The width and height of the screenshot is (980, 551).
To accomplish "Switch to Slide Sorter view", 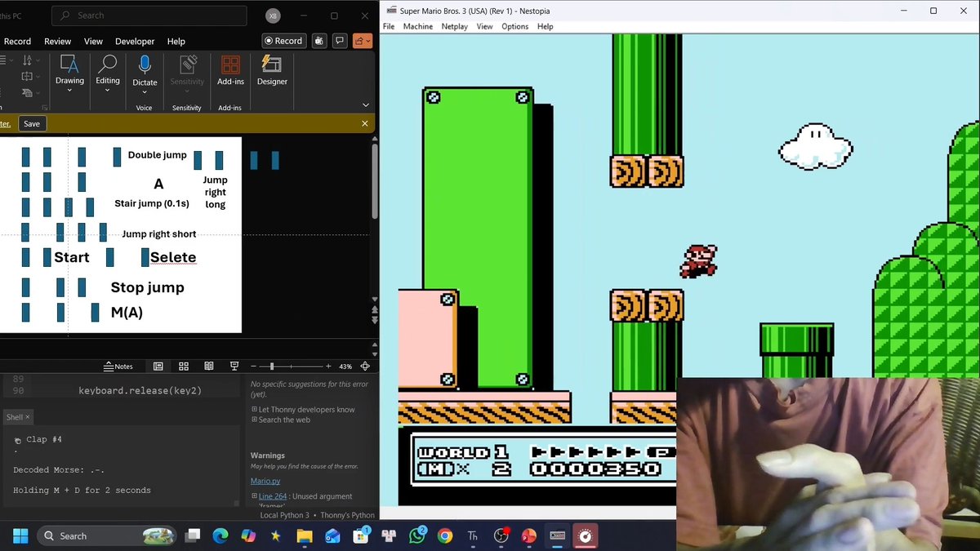I will tap(184, 367).
